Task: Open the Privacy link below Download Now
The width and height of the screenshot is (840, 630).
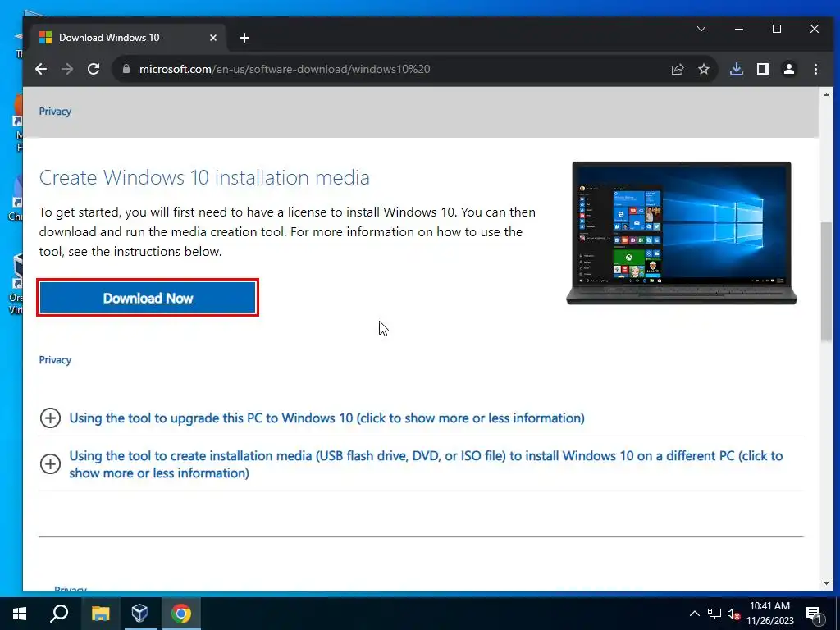Action: pyautogui.click(x=55, y=360)
